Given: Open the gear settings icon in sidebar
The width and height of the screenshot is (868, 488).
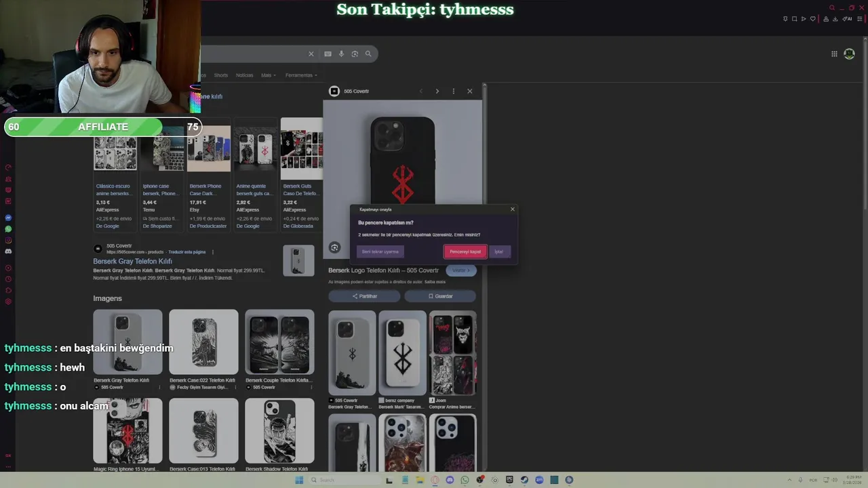Looking at the screenshot, I should [x=8, y=301].
